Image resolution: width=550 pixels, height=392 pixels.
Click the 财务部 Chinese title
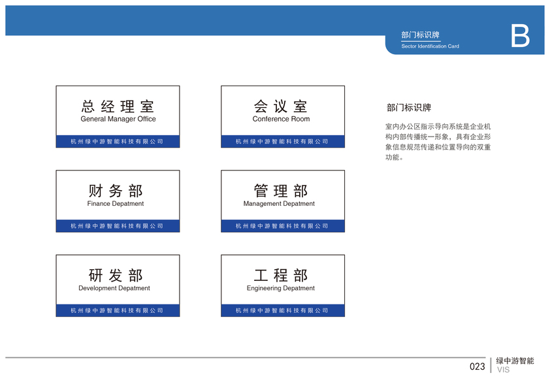pyautogui.click(x=116, y=191)
